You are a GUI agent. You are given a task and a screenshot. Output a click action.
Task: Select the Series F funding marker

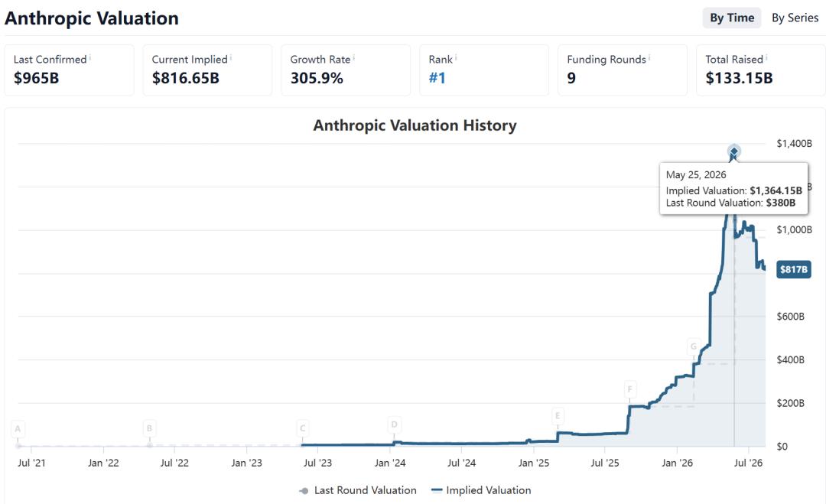[630, 390]
